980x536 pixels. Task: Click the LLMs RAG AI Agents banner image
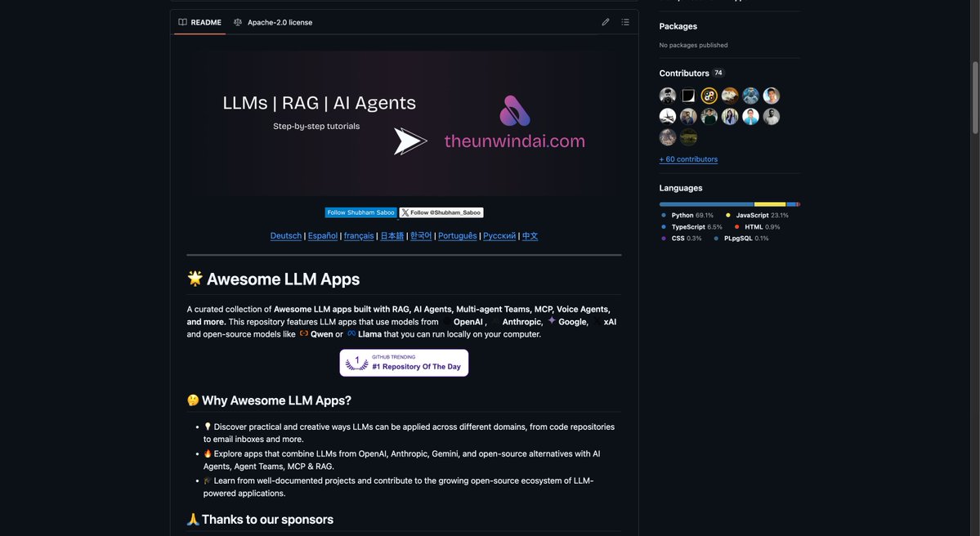pos(404,119)
